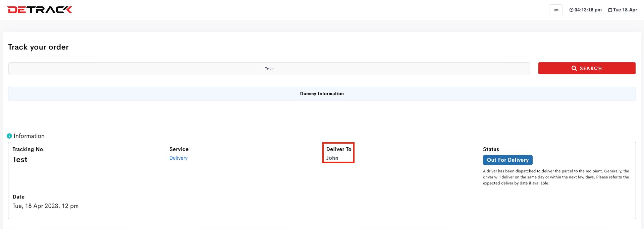Click the tracking number search field
644x229 pixels.
[269, 69]
